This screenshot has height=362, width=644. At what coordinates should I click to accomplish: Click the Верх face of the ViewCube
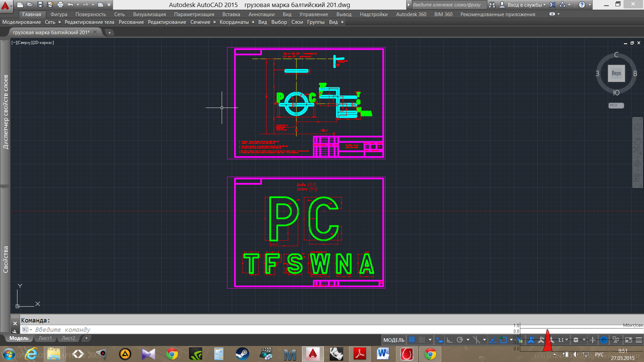616,73
